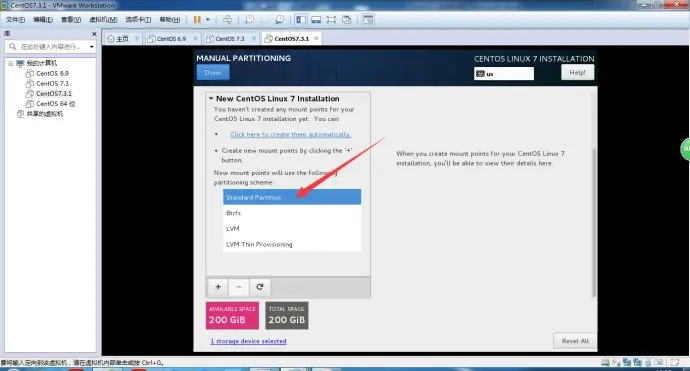
Task: Send Ctrl+Alt+Del using the toolbar icon
Action: [x=227, y=19]
